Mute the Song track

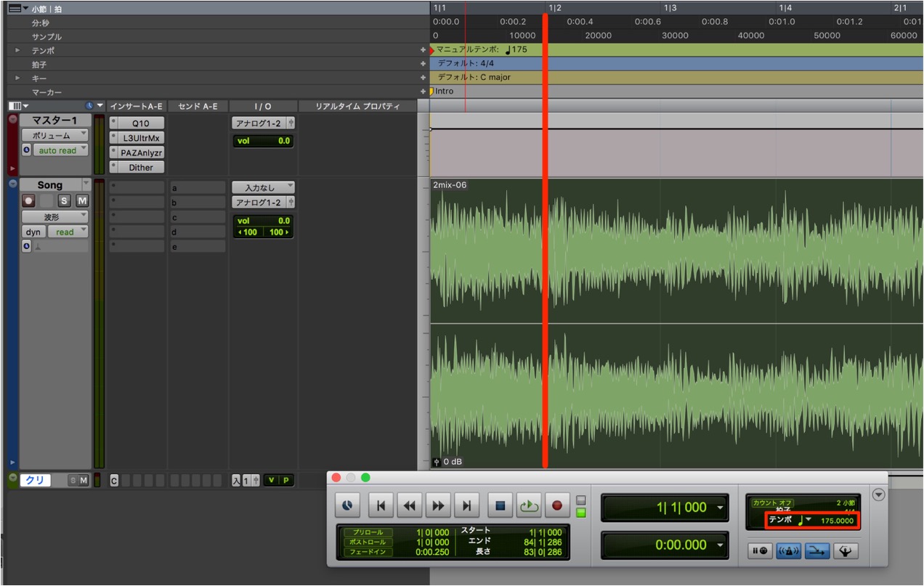coord(82,200)
